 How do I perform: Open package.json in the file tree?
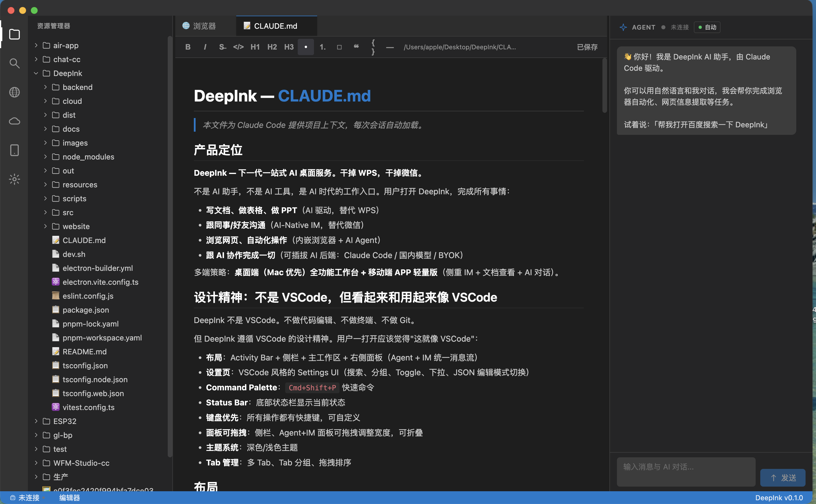pyautogui.click(x=86, y=310)
